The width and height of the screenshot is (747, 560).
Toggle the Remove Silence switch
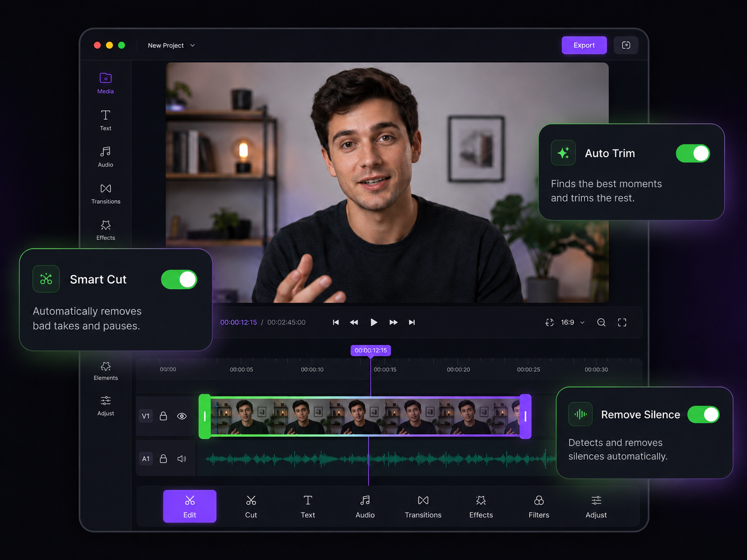coord(704,415)
